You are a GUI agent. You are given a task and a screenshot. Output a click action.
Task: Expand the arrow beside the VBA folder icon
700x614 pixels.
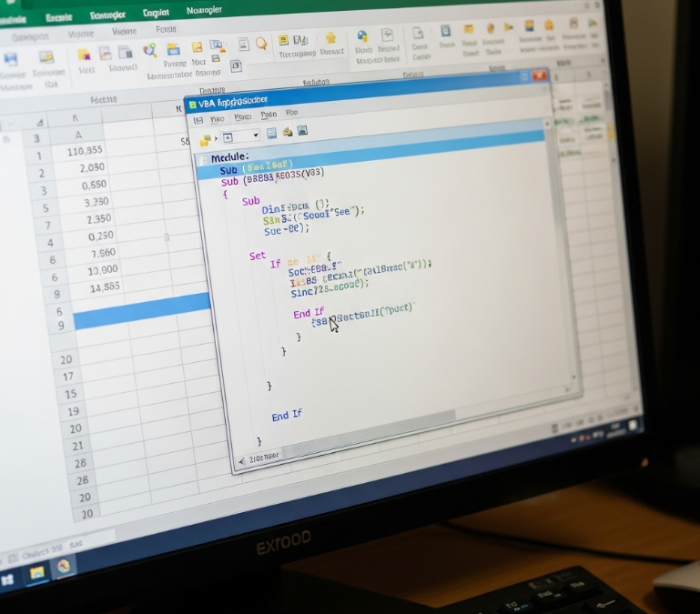216,139
